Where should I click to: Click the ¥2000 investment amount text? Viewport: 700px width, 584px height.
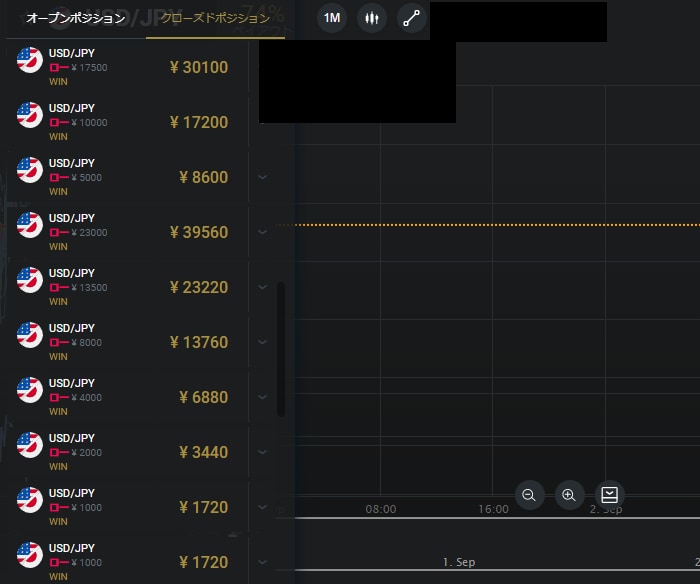[x=87, y=452]
